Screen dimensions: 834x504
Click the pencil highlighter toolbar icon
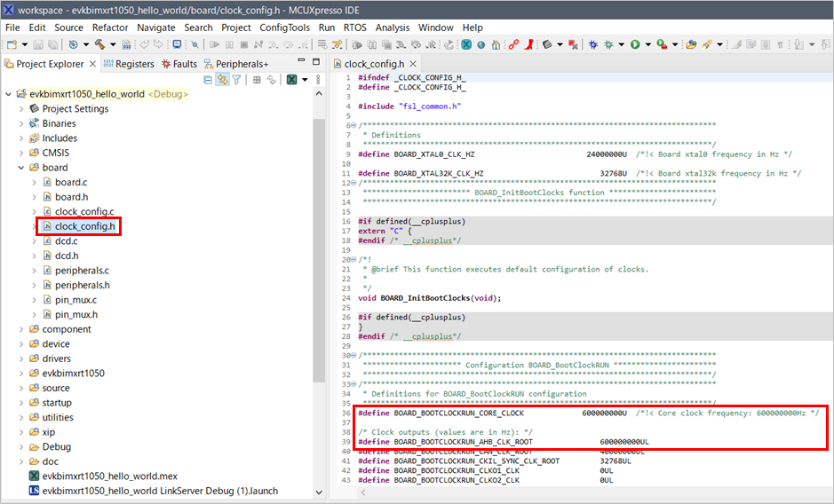click(x=707, y=44)
